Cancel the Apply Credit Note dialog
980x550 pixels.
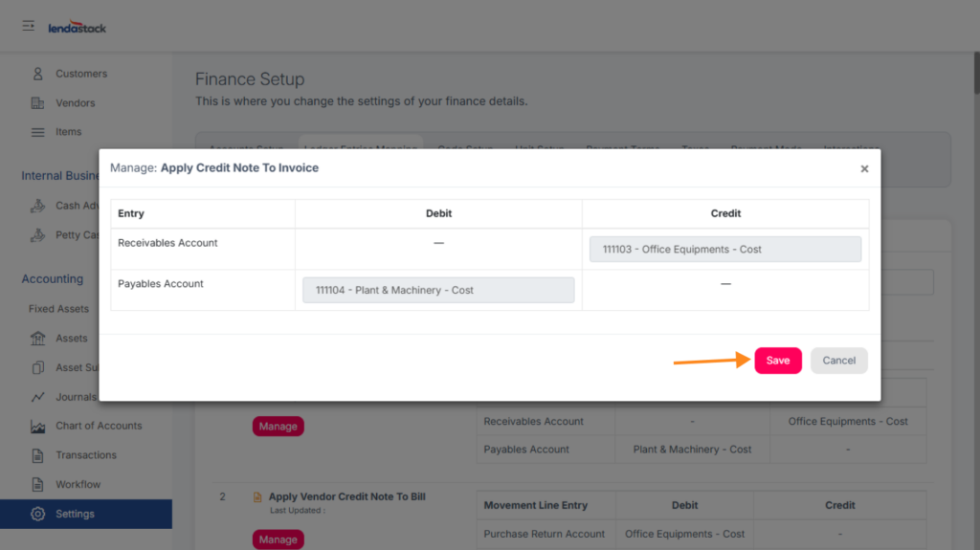click(838, 361)
